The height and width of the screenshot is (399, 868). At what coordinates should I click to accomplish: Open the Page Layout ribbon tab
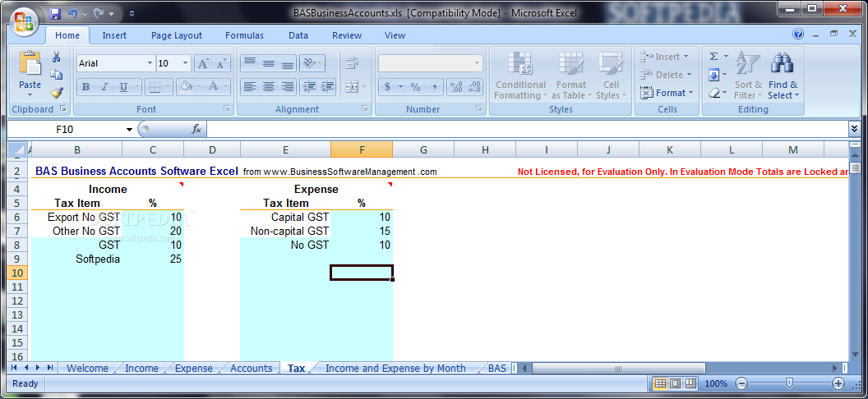click(x=177, y=35)
